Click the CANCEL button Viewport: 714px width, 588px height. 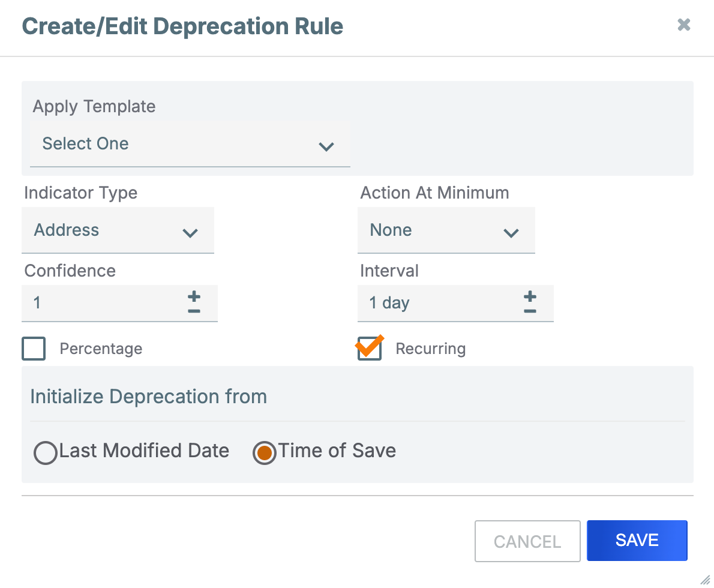coord(527,541)
